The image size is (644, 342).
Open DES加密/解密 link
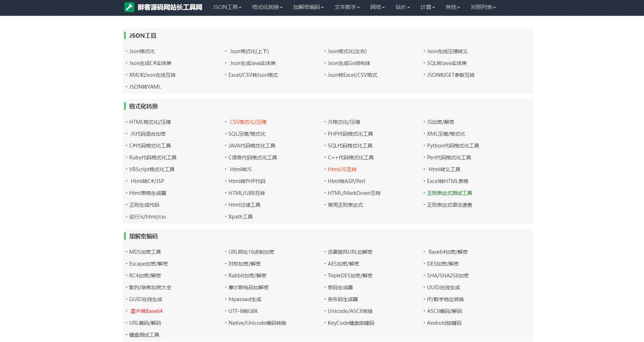tap(443, 264)
